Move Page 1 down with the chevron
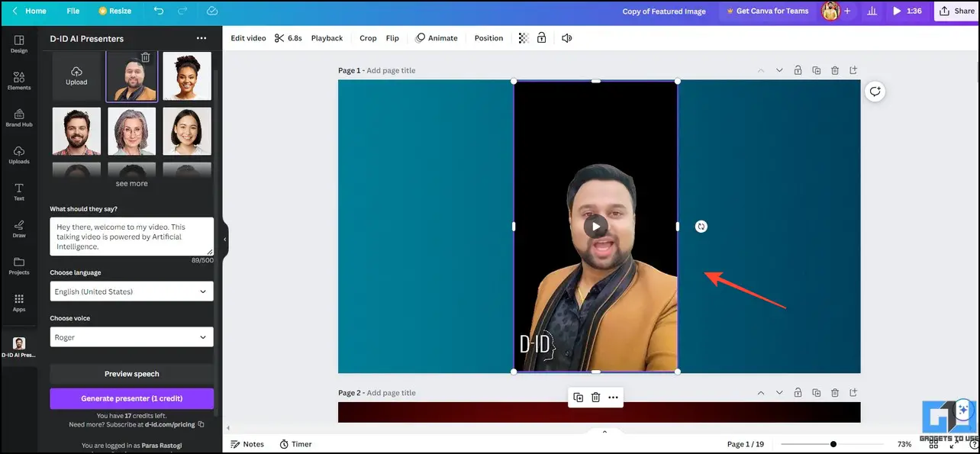980x454 pixels. coord(779,70)
